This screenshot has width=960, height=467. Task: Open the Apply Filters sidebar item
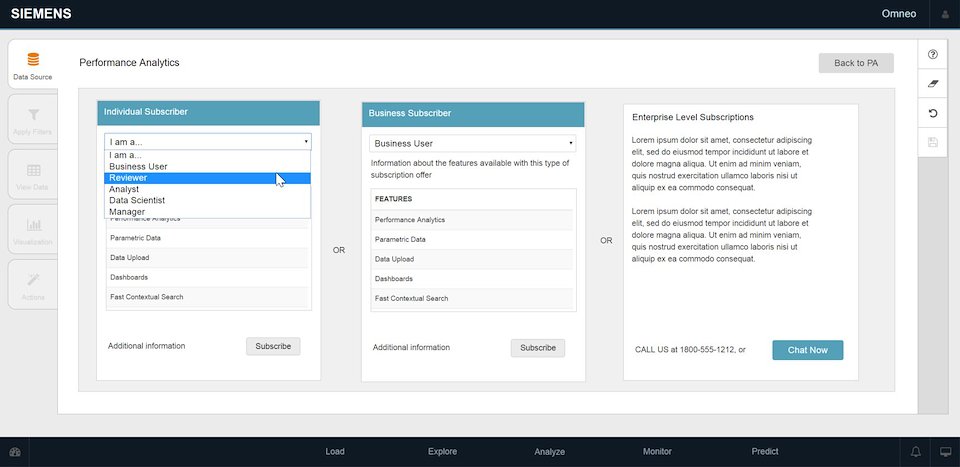[33, 121]
